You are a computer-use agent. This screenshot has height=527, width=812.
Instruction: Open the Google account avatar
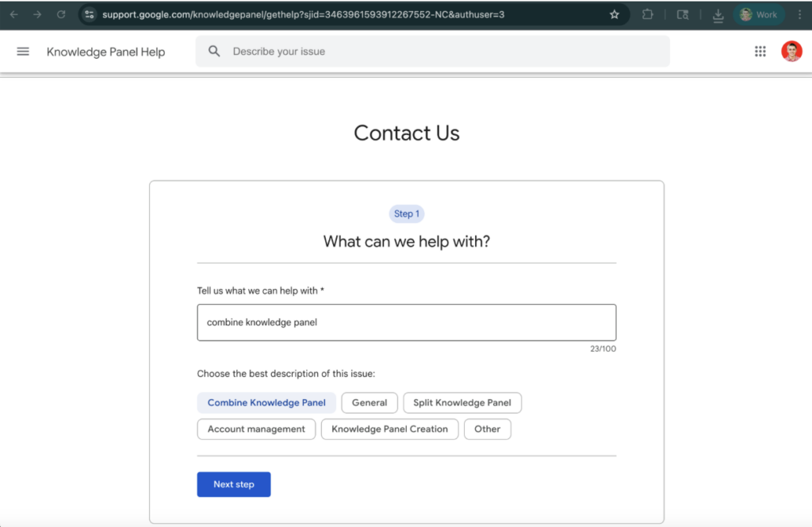coord(791,52)
